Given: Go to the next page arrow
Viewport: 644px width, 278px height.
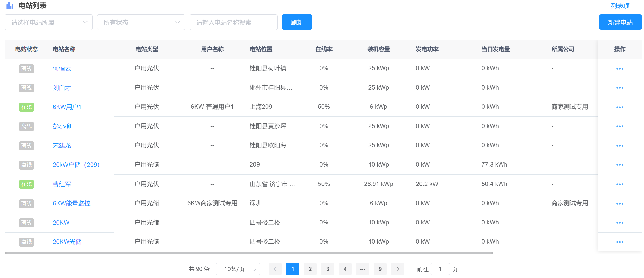Looking at the screenshot, I should pyautogui.click(x=398, y=269).
